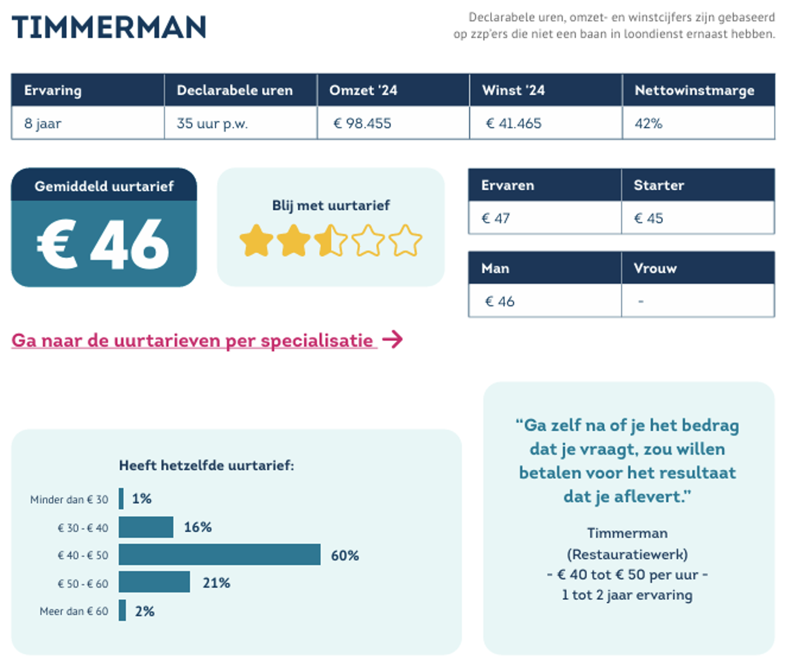Click the Ervaren rate € 47 cell
795x672 pixels.
tap(545, 218)
